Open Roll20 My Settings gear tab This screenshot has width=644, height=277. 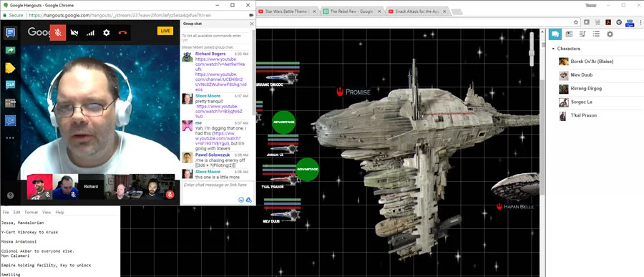coord(610,34)
